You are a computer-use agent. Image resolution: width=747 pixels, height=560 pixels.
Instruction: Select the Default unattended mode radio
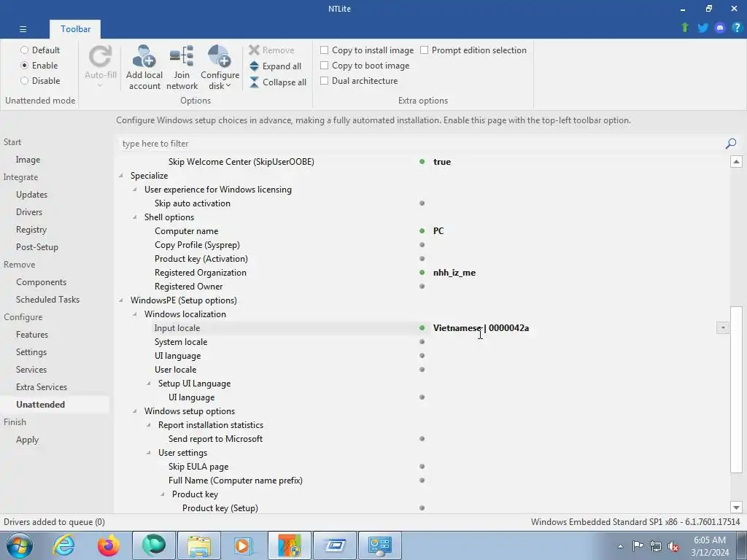pos(24,50)
